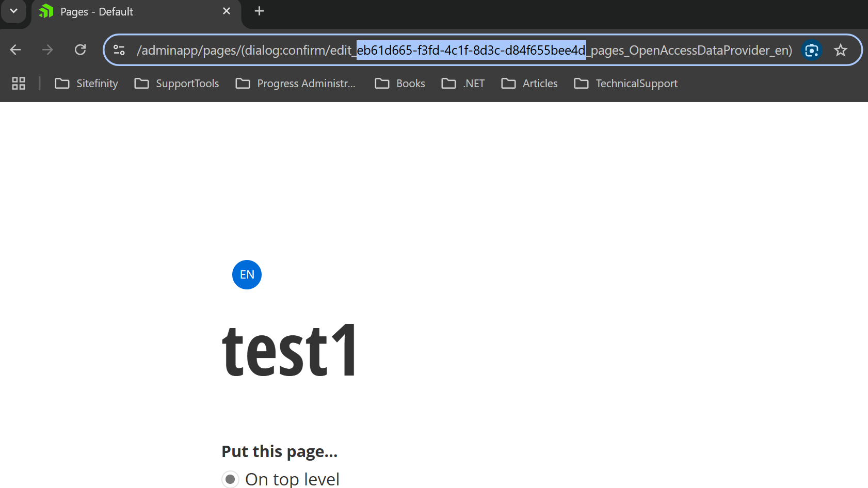Open the Progress Administr... bookmarks folder
868x488 pixels.
click(x=296, y=84)
